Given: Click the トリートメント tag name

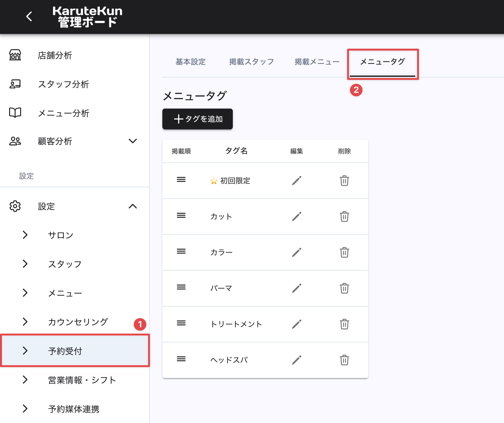Looking at the screenshot, I should pos(236,324).
